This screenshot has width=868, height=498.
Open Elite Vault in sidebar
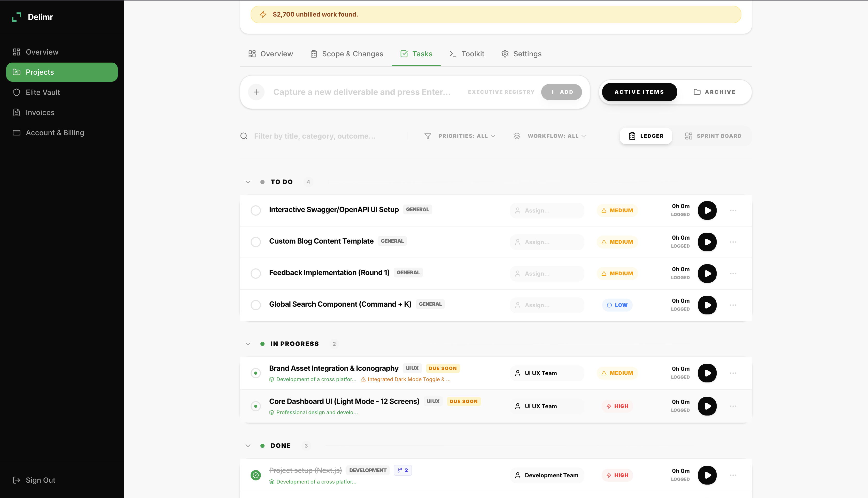click(43, 92)
